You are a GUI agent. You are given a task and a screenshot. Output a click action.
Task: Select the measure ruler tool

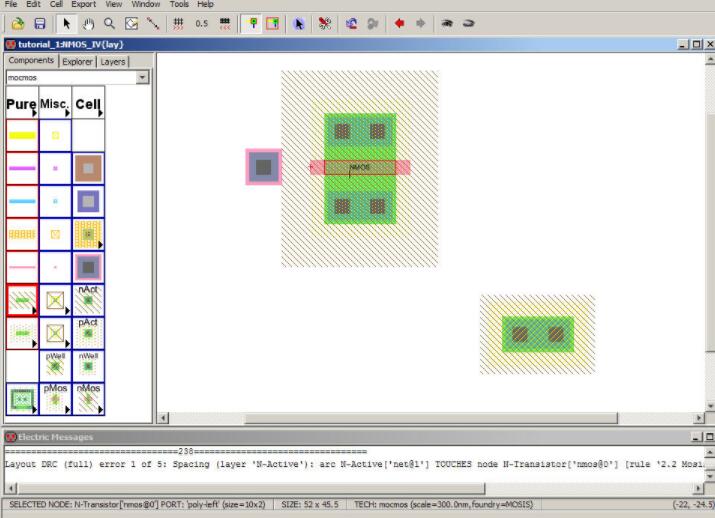153,23
